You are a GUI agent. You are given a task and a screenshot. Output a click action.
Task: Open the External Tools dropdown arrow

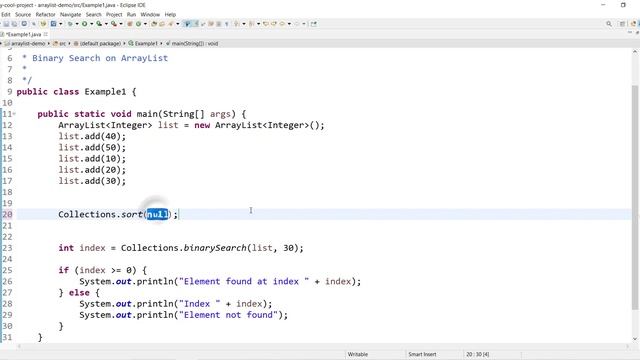click(121, 24)
